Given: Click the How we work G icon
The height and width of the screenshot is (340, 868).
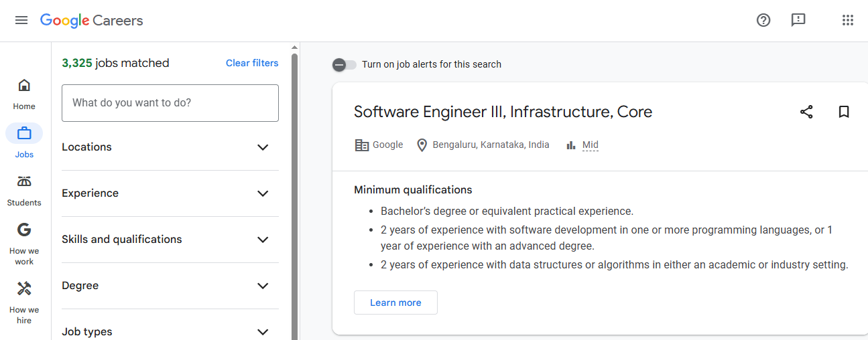Looking at the screenshot, I should (x=24, y=230).
